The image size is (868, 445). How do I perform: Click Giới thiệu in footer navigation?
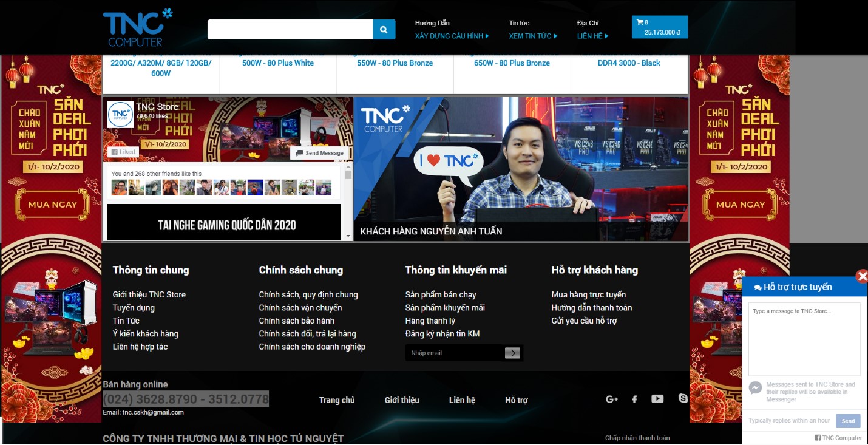tap(402, 400)
